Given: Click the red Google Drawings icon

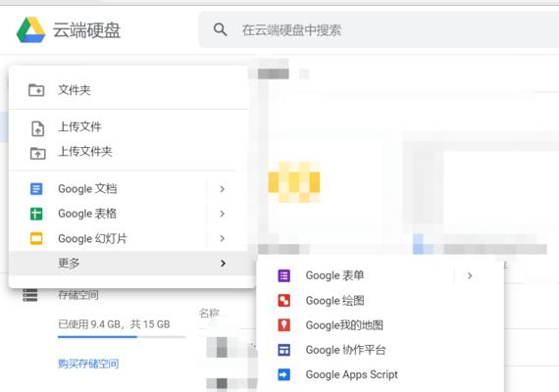Looking at the screenshot, I should [x=283, y=301].
